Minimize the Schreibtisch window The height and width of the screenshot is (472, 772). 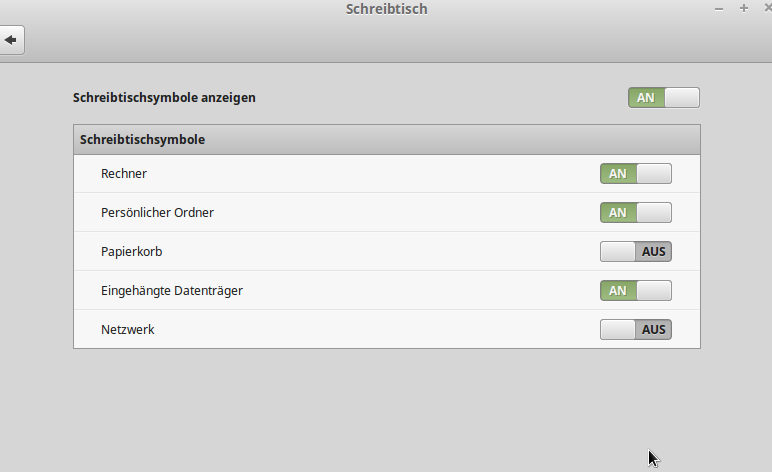(719, 9)
